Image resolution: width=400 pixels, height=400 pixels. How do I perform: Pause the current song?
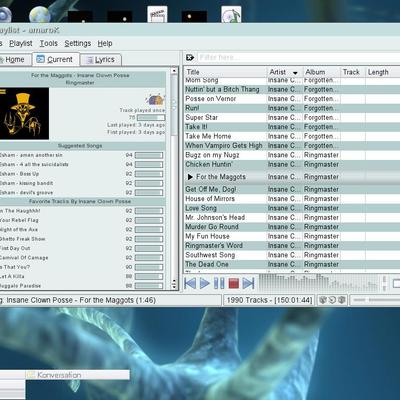pos(219,283)
